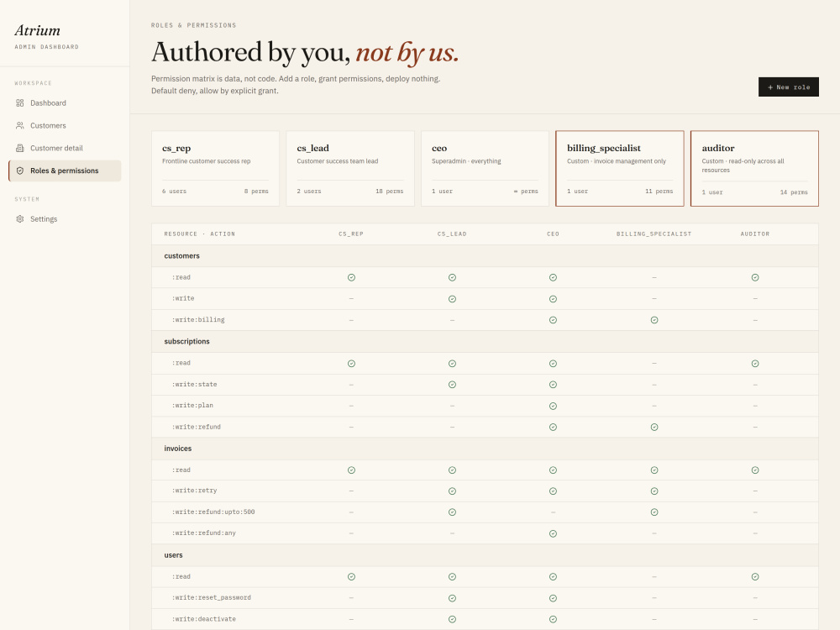The width and height of the screenshot is (840, 630).
Task: Toggle subscriptions :write:refund for billing_specialist
Action: [654, 427]
